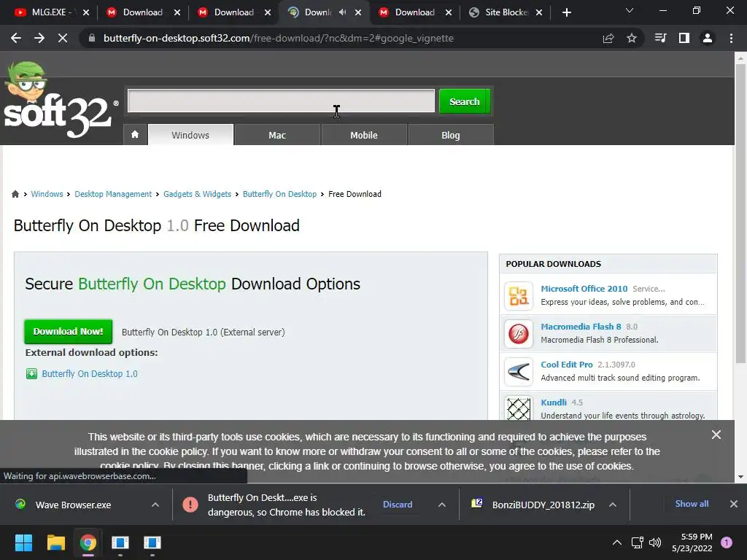747x560 pixels.
Task: Open Chrome three-dot menu
Action: (731, 38)
